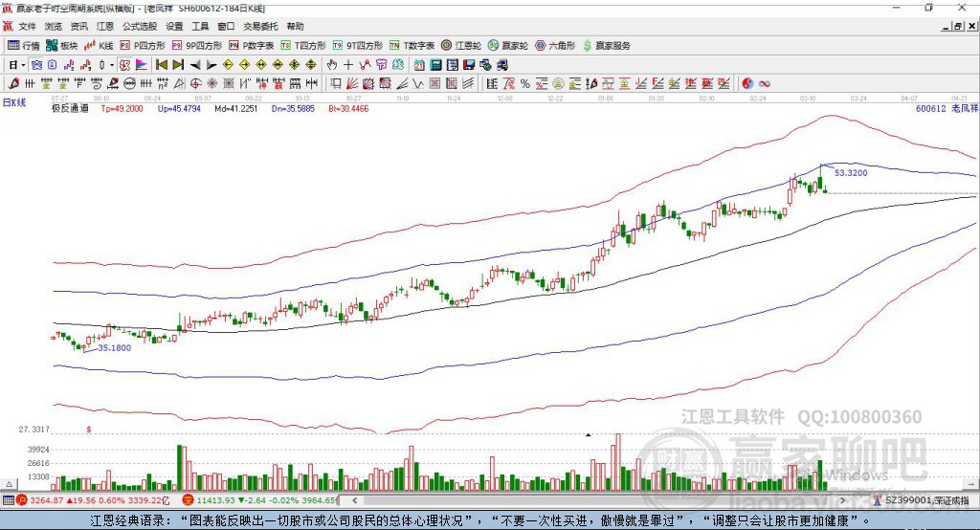980x530 pixels.
Task: Select the crosshair cursor tool
Action: pos(348,65)
